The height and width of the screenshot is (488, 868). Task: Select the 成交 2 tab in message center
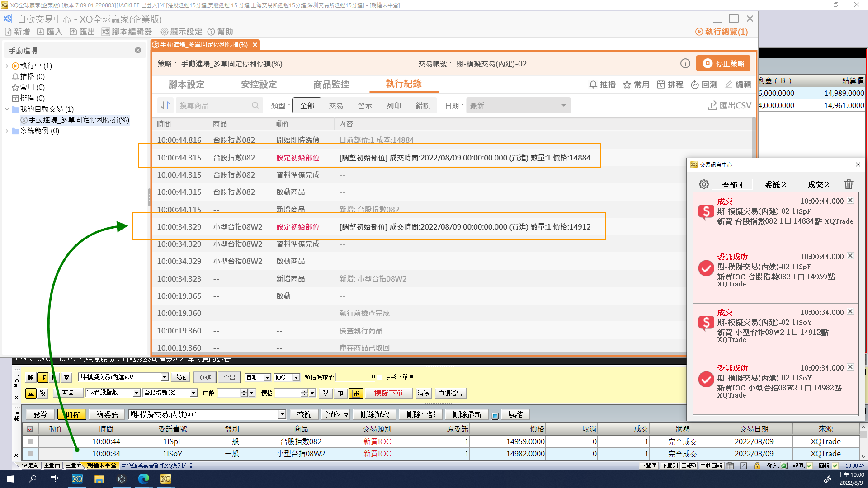[x=818, y=184]
